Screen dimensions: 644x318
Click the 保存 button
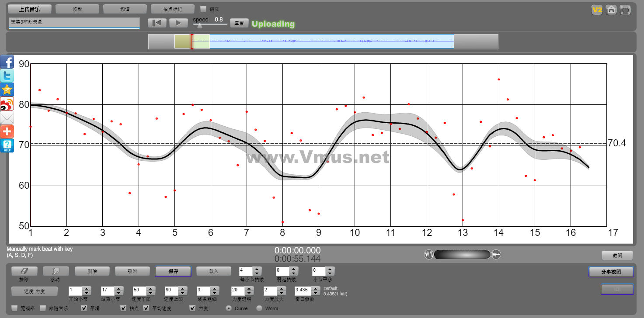(173, 271)
